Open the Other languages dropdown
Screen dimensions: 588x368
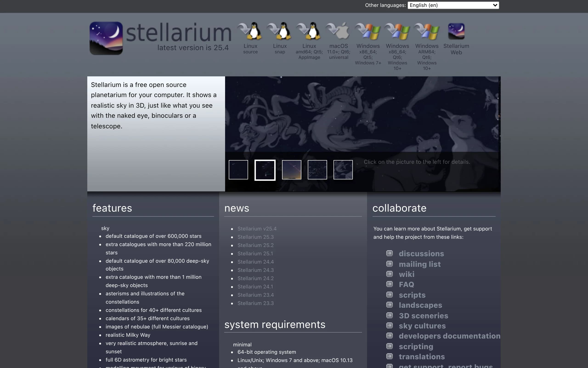[x=453, y=5]
